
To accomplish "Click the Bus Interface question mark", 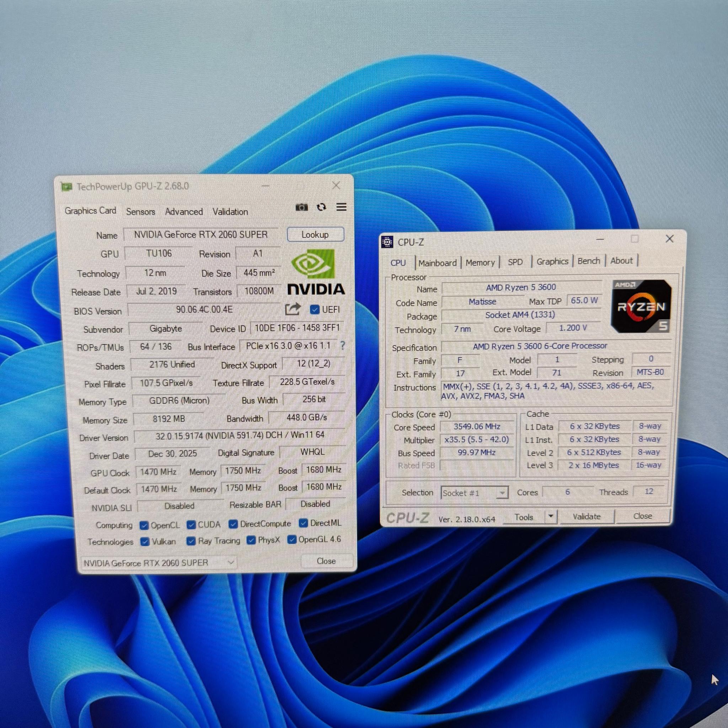I will [x=342, y=345].
